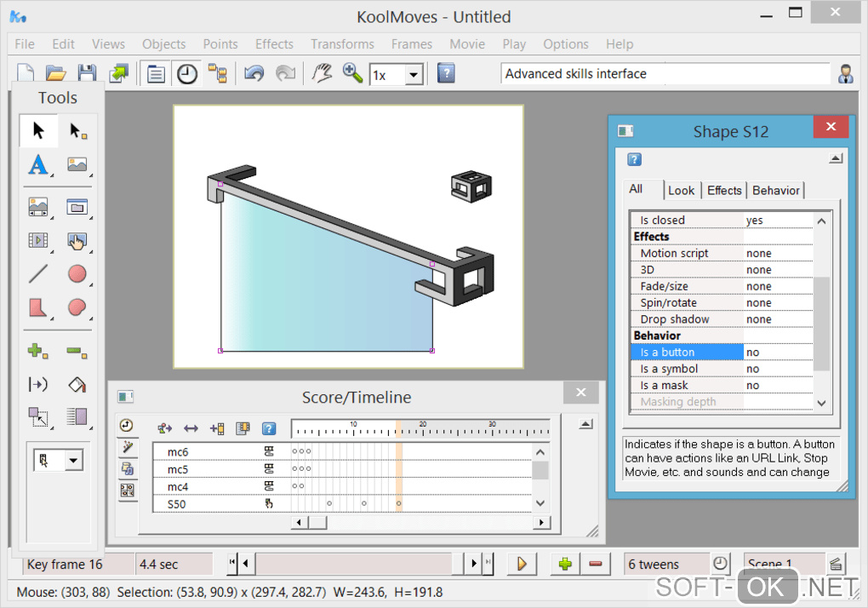The width and height of the screenshot is (868, 608).
Task: Select the movie clip film tool
Action: [x=38, y=240]
